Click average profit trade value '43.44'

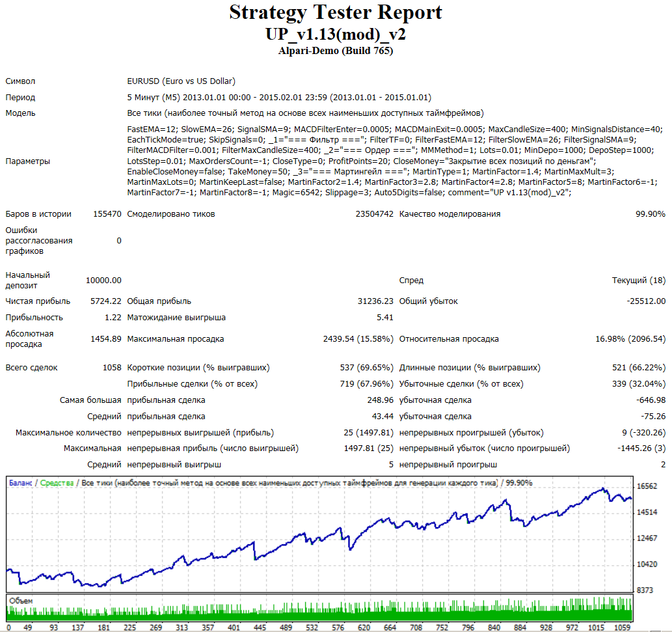(383, 417)
